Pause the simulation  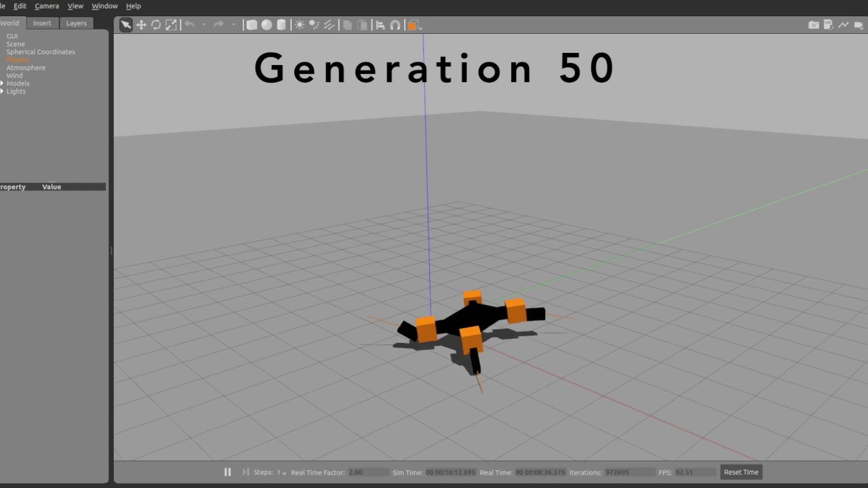(228, 472)
